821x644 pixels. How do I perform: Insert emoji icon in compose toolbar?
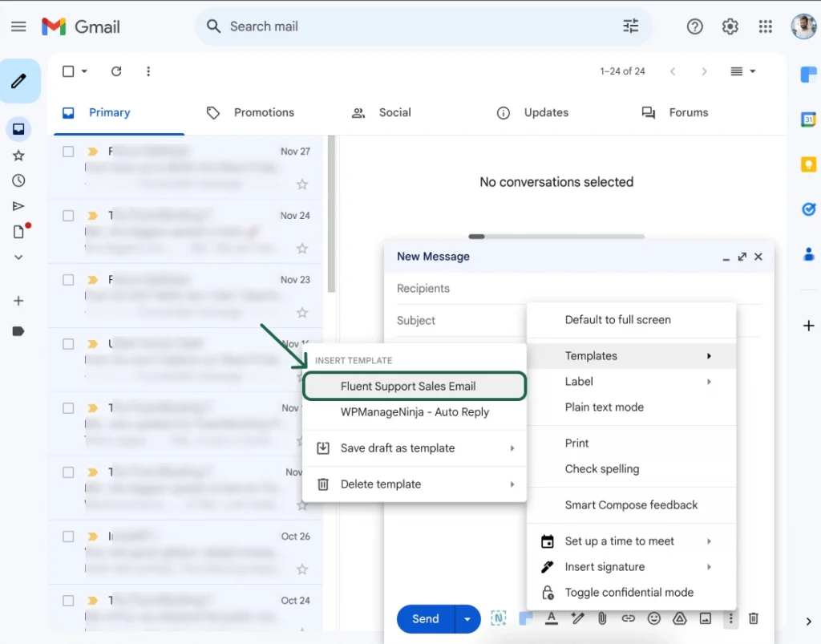654,618
